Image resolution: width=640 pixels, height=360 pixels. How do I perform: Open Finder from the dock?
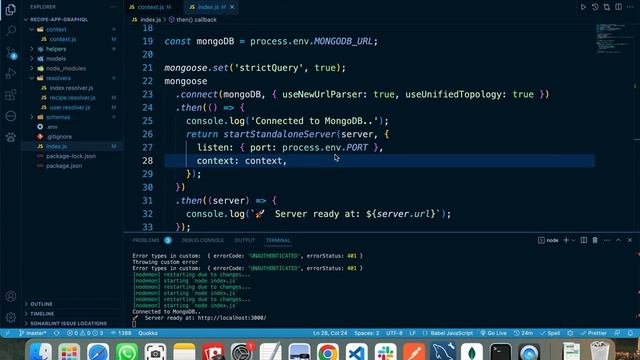[x=41, y=352]
